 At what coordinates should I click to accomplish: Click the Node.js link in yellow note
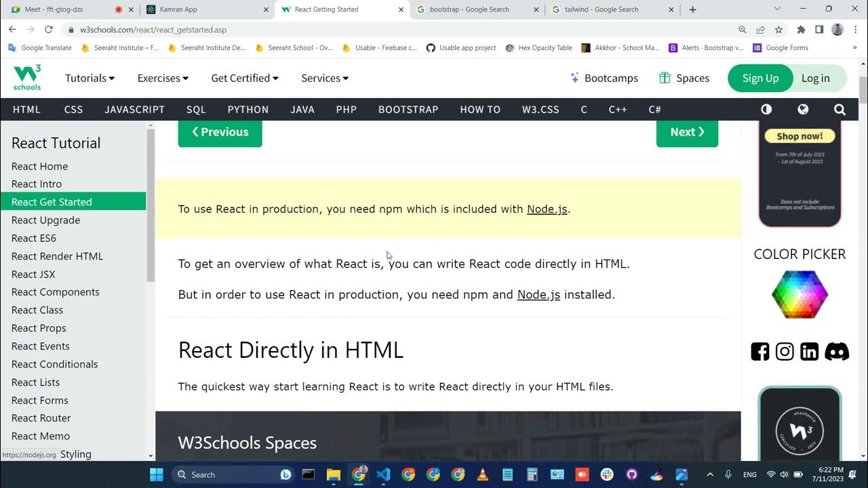[x=547, y=209]
